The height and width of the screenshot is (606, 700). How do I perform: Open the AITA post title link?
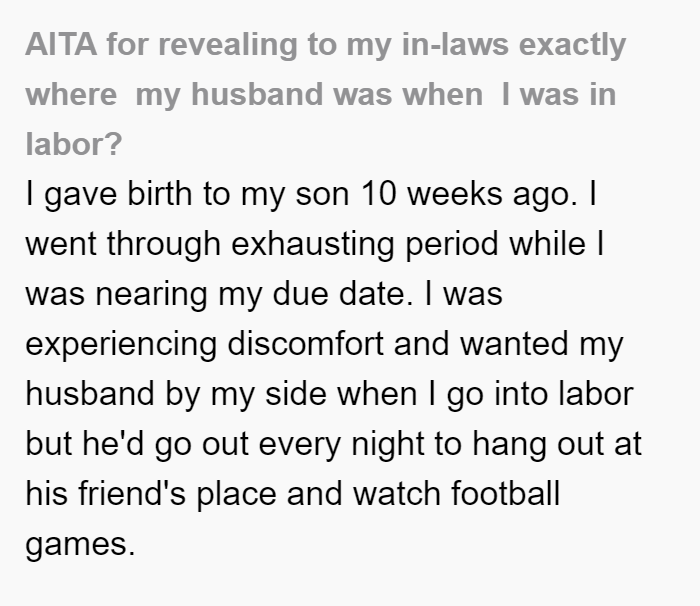[x=326, y=95]
